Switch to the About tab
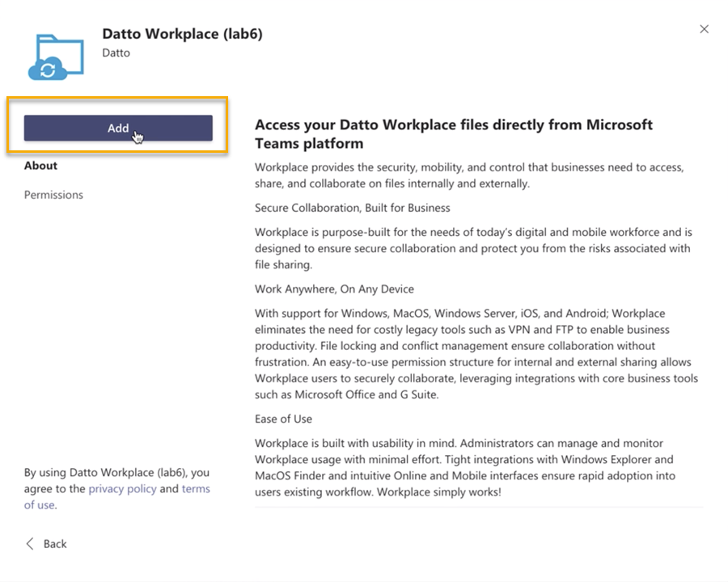 point(40,166)
